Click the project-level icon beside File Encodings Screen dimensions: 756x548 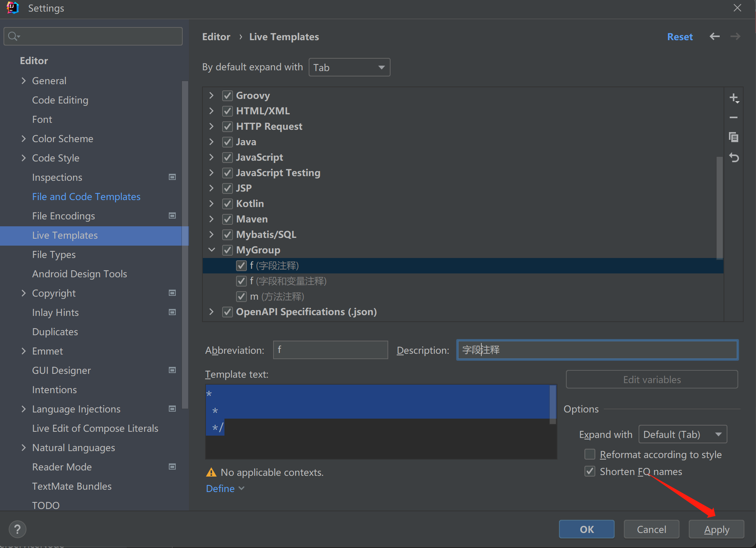click(x=172, y=215)
